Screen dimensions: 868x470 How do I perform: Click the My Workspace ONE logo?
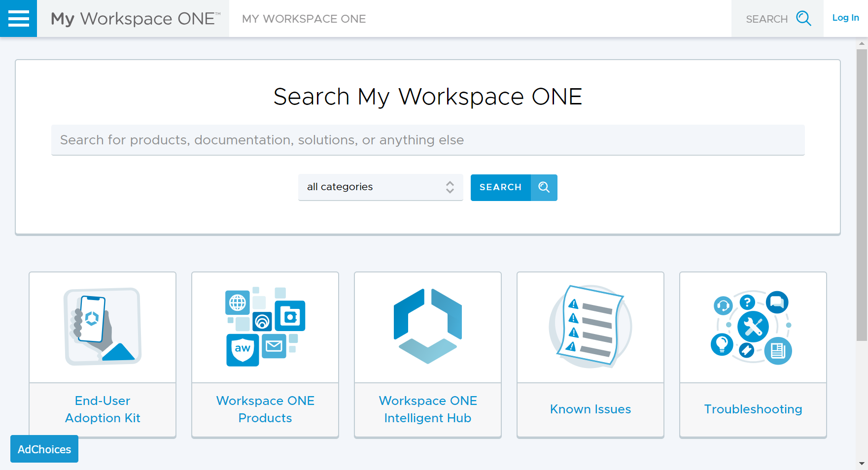(134, 18)
